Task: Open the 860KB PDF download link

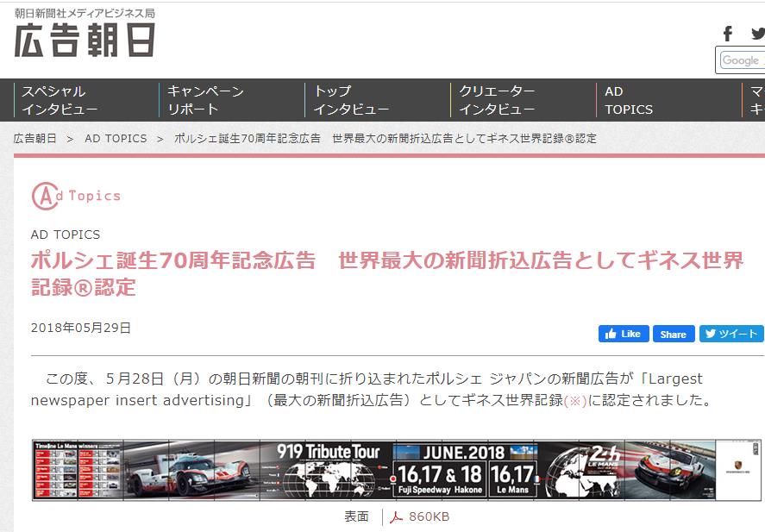Action: pyautogui.click(x=429, y=516)
